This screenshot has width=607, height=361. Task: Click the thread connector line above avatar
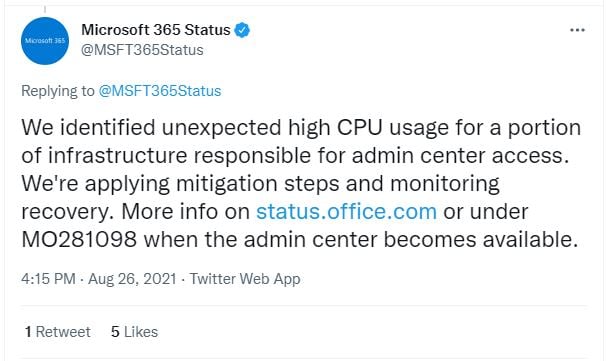(x=45, y=9)
